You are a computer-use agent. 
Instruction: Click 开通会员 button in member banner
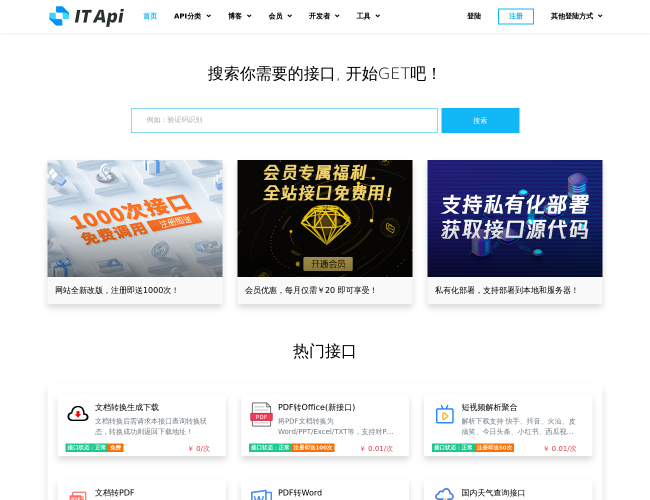(328, 264)
